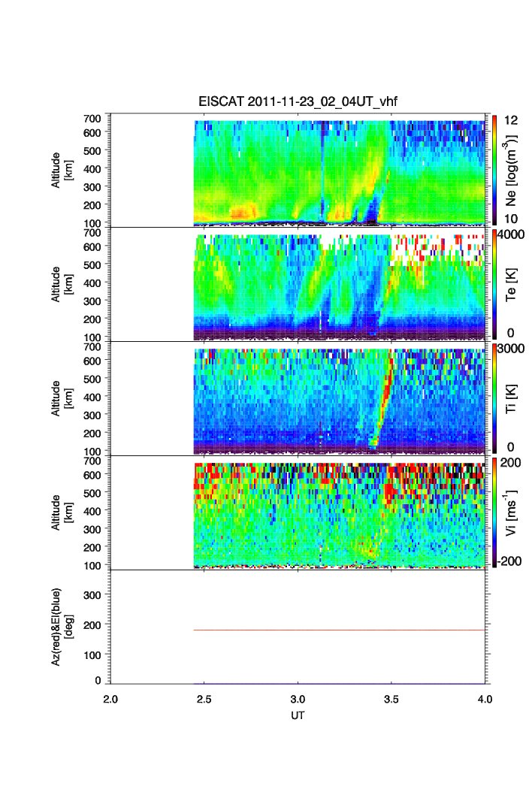This screenshot has width=532, height=798.
Task: Click the 2.5 tick on UT axis
Action: click(204, 700)
